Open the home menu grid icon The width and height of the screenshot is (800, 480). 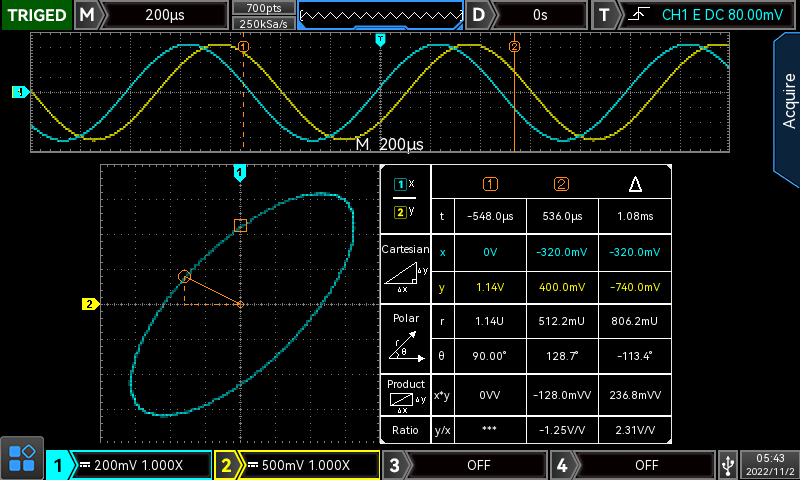pos(22,458)
